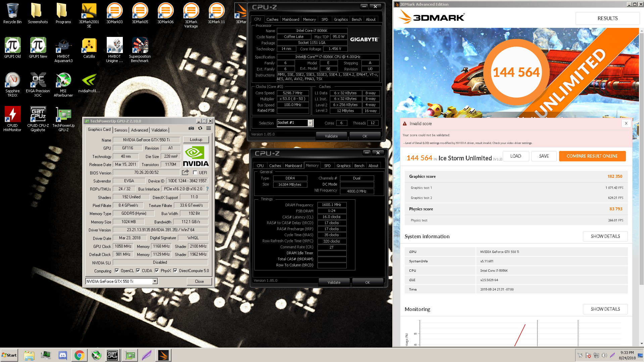Screen dimensions: 644x362
Task: Click GPU-Z screenshot camera icon
Action: coord(191,128)
